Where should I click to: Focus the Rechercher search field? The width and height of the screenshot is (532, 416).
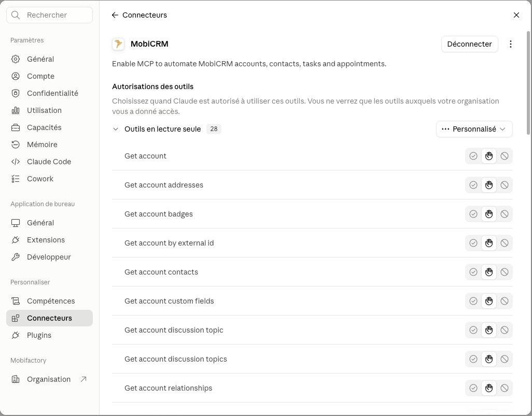click(50, 15)
